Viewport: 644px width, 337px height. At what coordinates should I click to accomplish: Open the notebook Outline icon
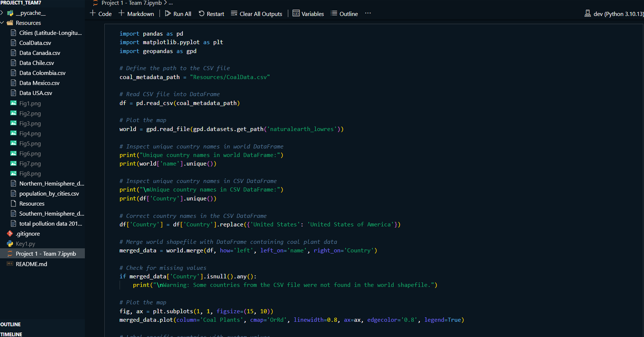pos(334,14)
